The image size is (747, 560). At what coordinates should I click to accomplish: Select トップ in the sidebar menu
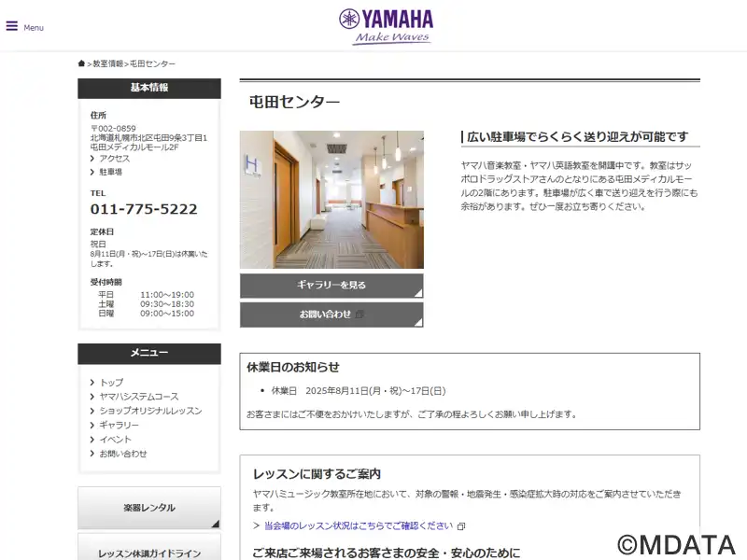[111, 383]
